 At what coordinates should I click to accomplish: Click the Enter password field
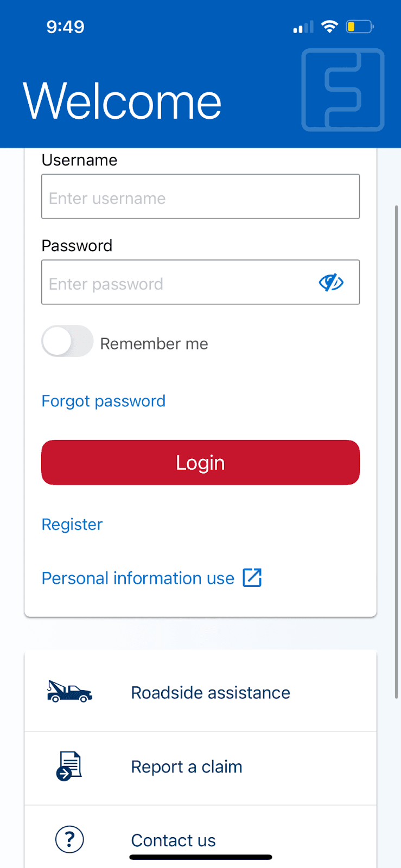coord(179,283)
